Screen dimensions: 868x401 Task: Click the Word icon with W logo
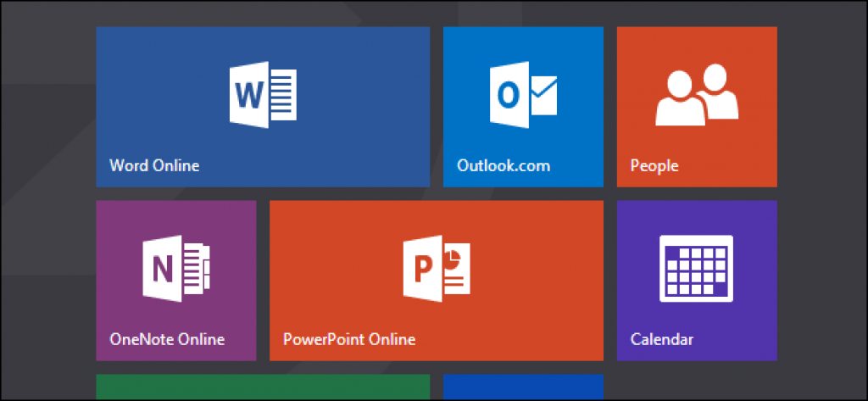click(x=263, y=94)
